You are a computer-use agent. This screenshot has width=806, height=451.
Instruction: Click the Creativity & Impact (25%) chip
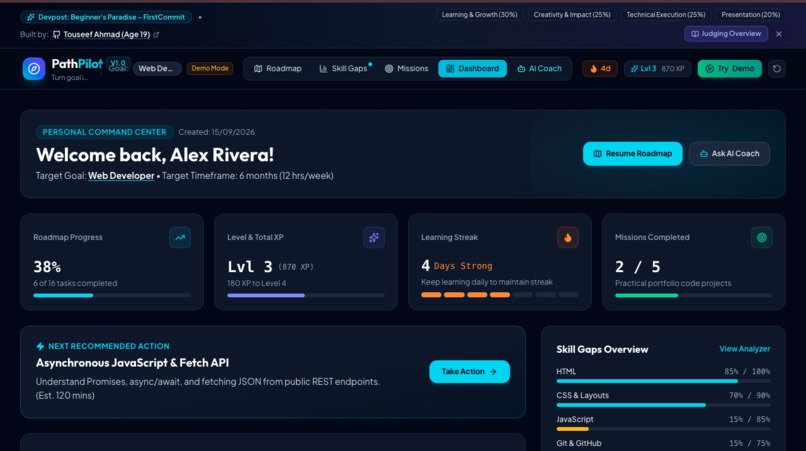click(572, 14)
